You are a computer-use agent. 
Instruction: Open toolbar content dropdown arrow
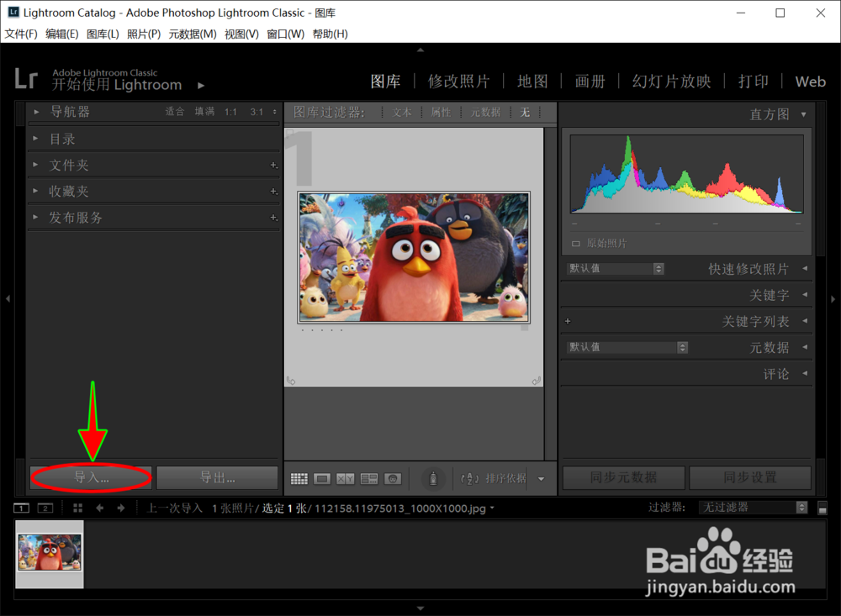[541, 479]
